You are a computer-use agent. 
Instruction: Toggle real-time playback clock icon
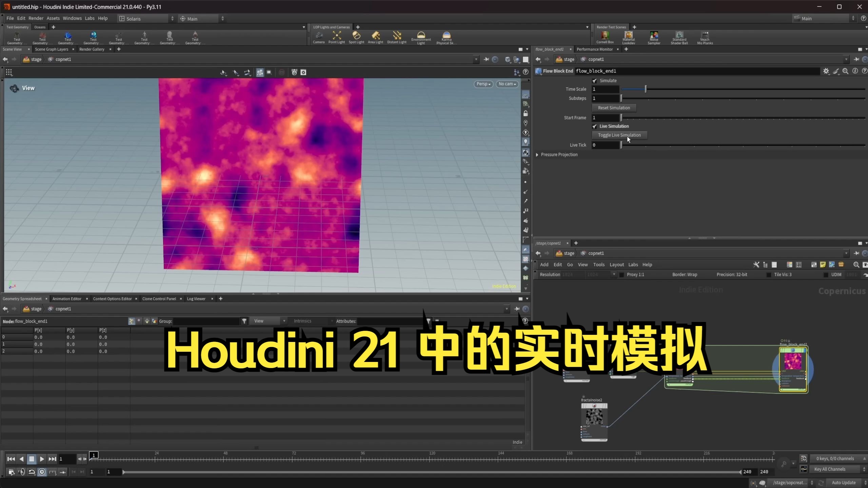click(x=42, y=472)
